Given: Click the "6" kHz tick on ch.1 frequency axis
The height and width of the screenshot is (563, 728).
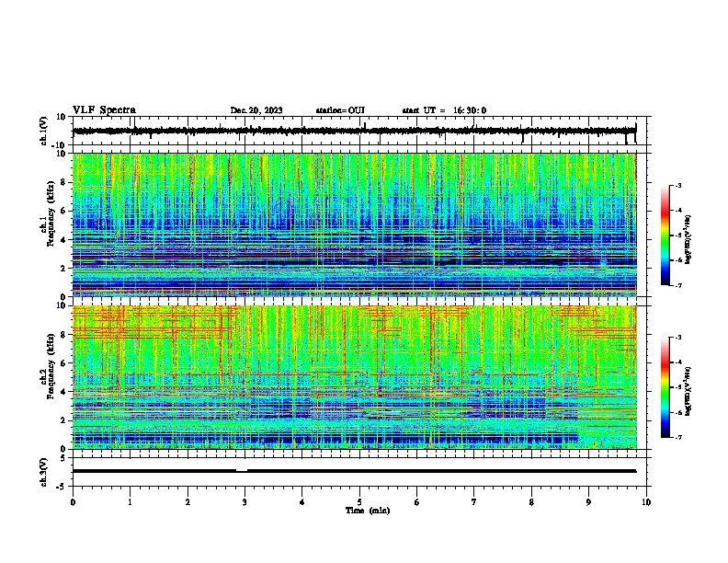Looking at the screenshot, I should [x=63, y=211].
